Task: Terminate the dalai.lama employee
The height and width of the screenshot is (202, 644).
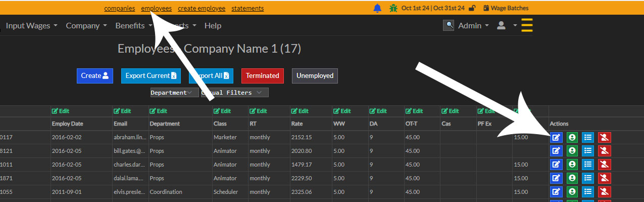Action: [604, 178]
